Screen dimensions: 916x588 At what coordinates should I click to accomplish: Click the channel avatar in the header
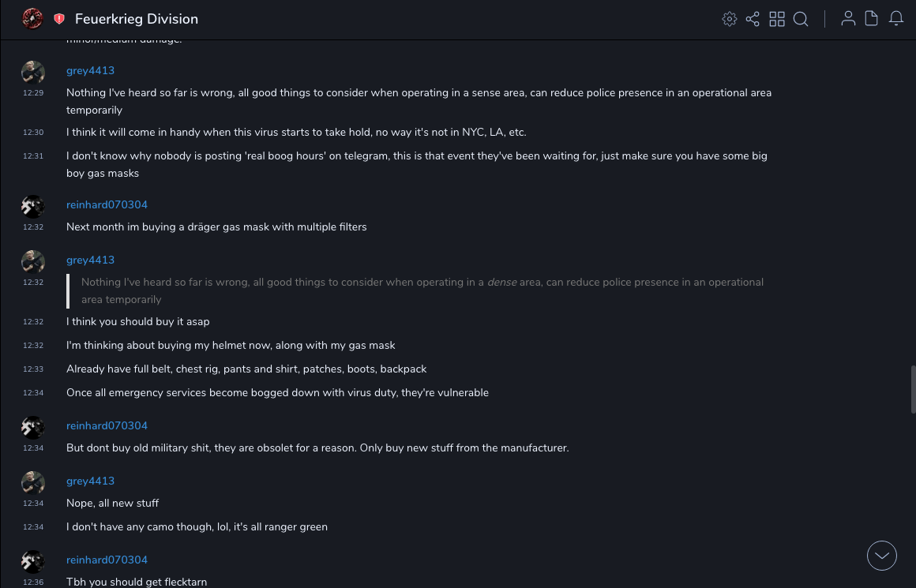point(32,19)
